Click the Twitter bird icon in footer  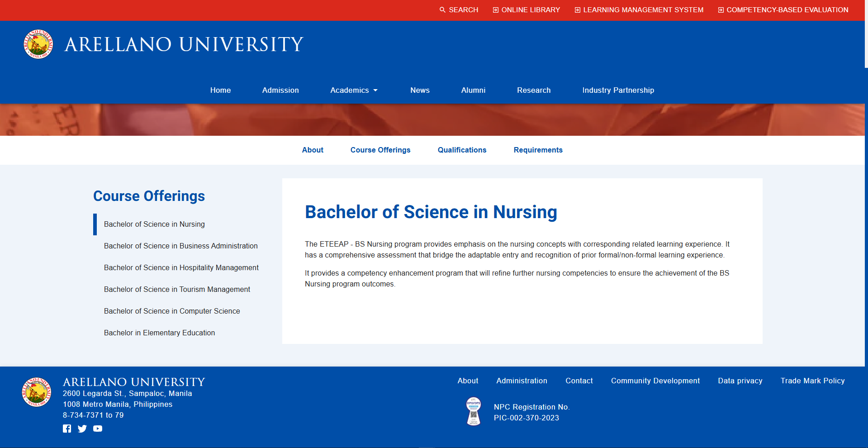[82, 429]
